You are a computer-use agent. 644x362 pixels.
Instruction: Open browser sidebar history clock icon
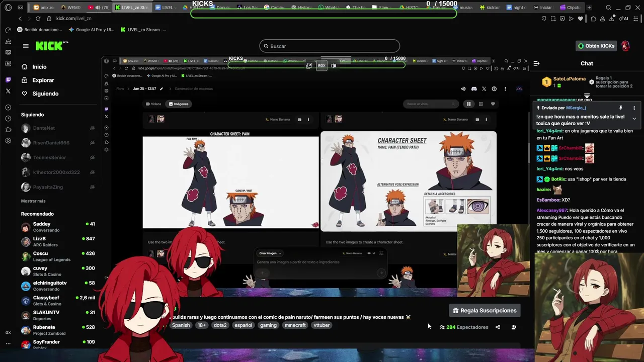pos(8,119)
